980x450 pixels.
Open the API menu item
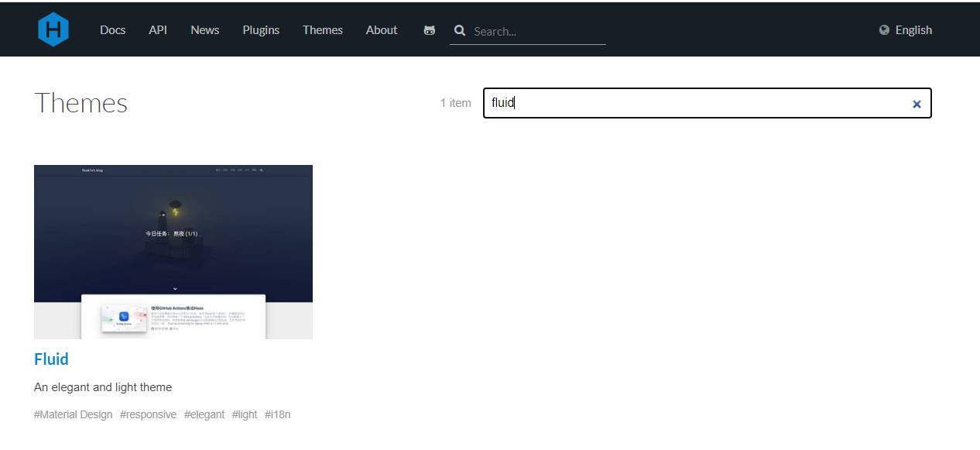point(158,30)
